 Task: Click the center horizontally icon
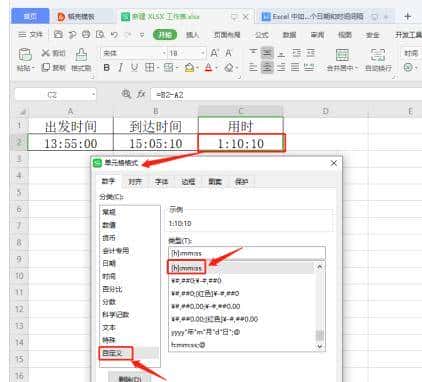(x=267, y=67)
